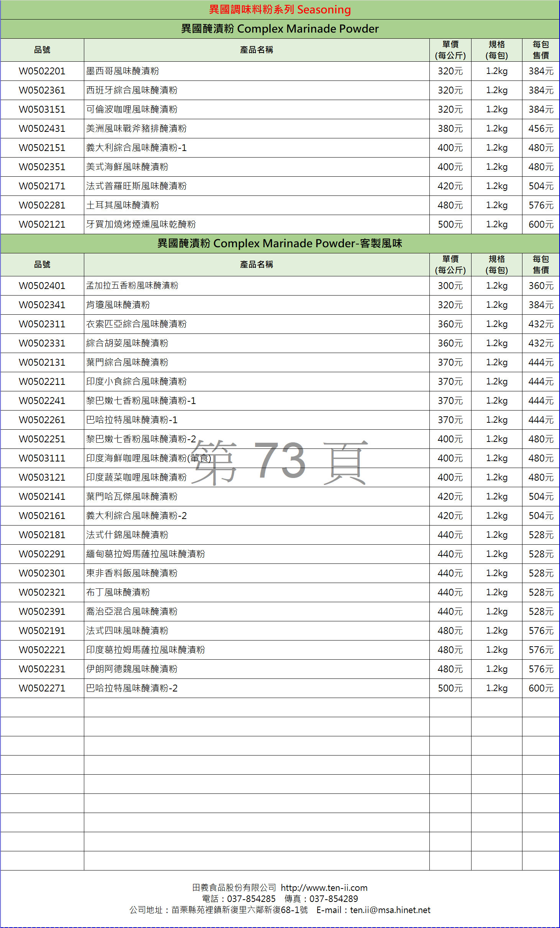Click the Complex Marinade Powder-客製風味 section header
Viewport: 560px width, 928px height.
coord(280,243)
